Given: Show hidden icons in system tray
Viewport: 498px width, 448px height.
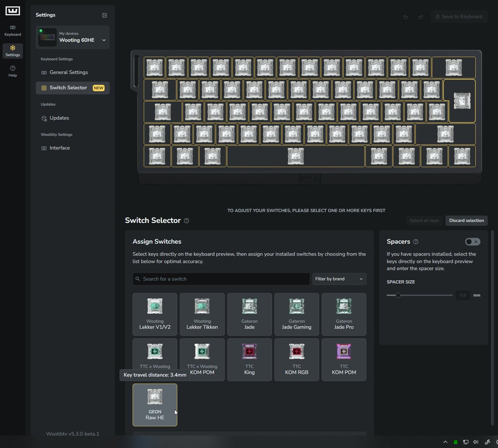Looking at the screenshot, I should tap(445, 442).
